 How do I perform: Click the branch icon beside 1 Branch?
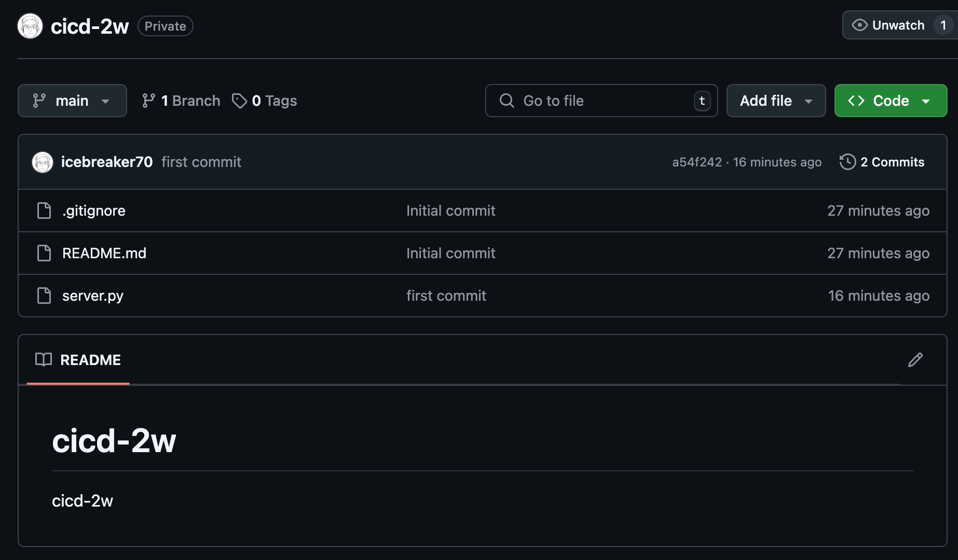(149, 101)
